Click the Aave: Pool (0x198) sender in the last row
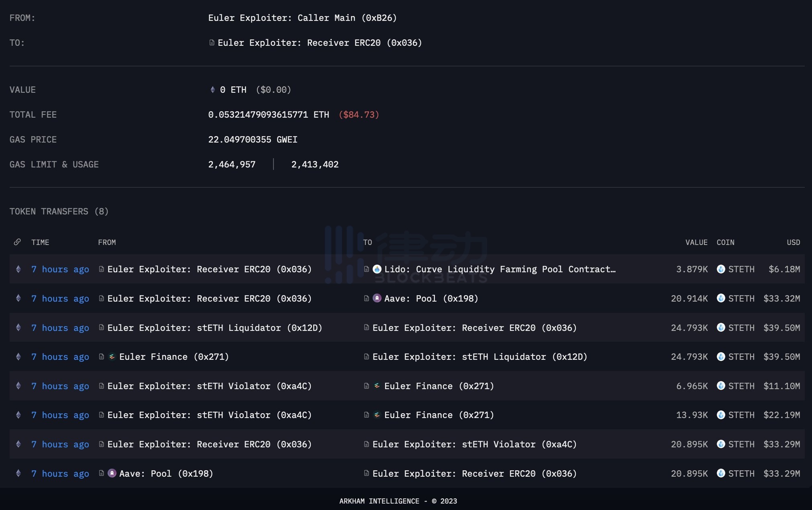Image resolution: width=812 pixels, height=510 pixels. coord(166,473)
